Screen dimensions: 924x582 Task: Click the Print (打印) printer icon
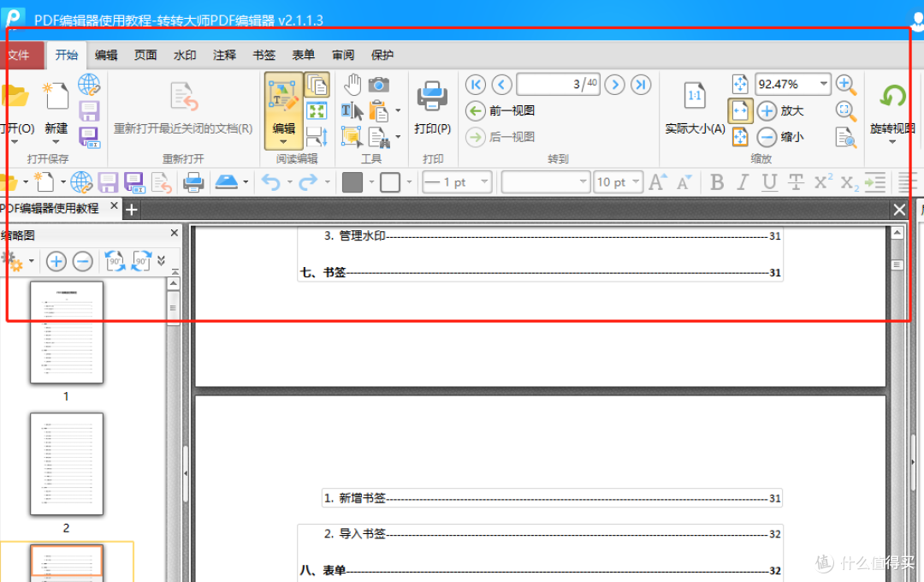coord(433,96)
